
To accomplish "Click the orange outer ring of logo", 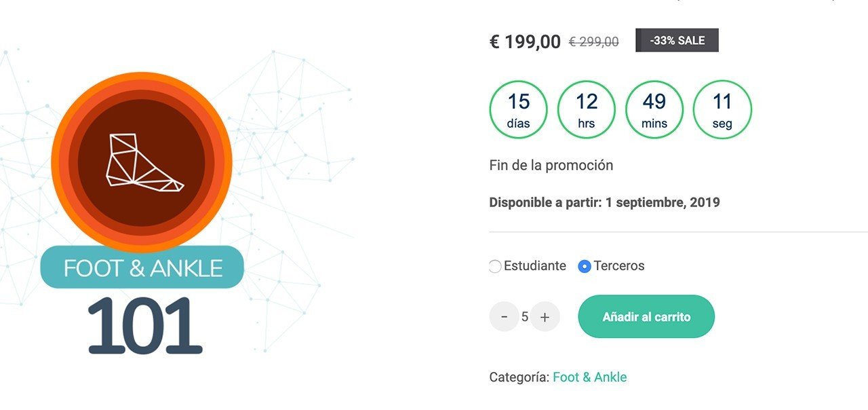I will click(60, 163).
